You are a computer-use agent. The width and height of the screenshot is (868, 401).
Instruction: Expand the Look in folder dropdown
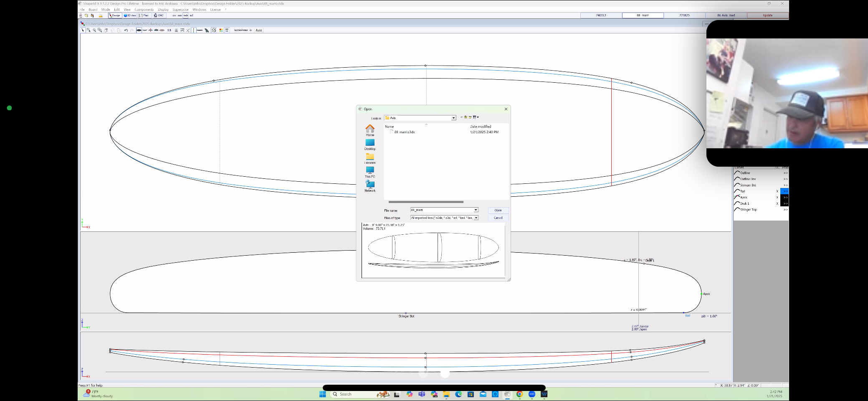453,118
